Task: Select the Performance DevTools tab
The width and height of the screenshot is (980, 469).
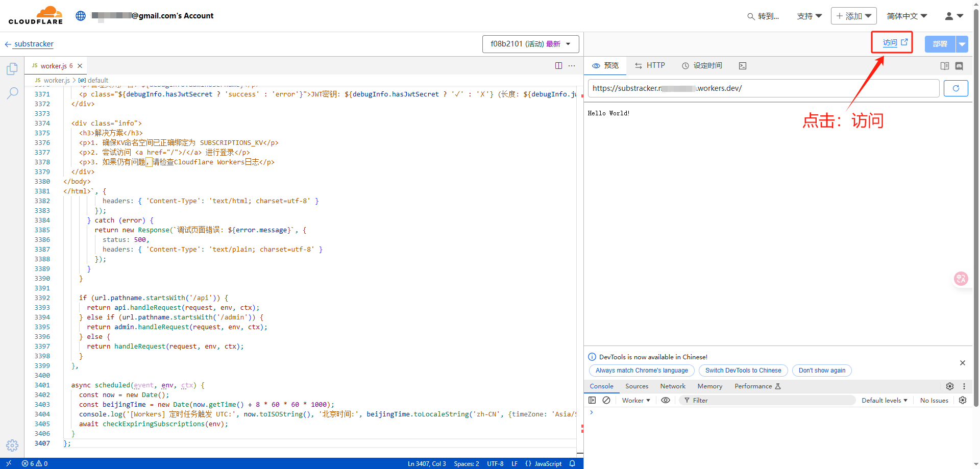Action: pyautogui.click(x=757, y=386)
